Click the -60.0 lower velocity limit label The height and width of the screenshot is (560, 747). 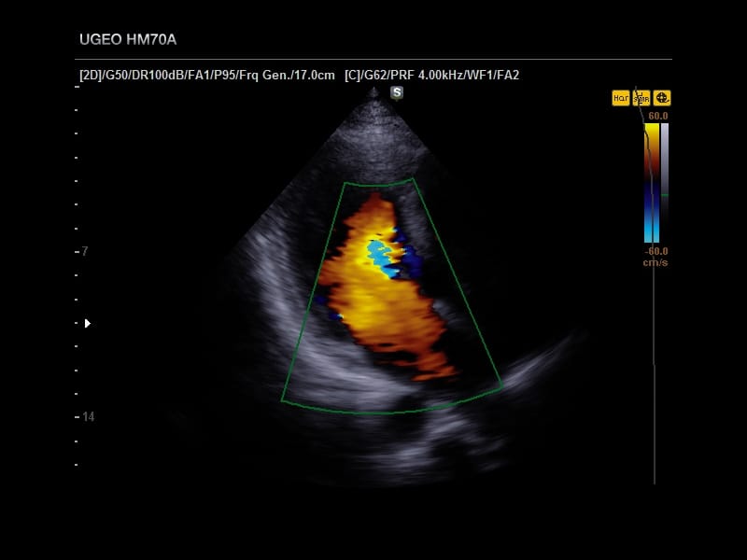656,251
